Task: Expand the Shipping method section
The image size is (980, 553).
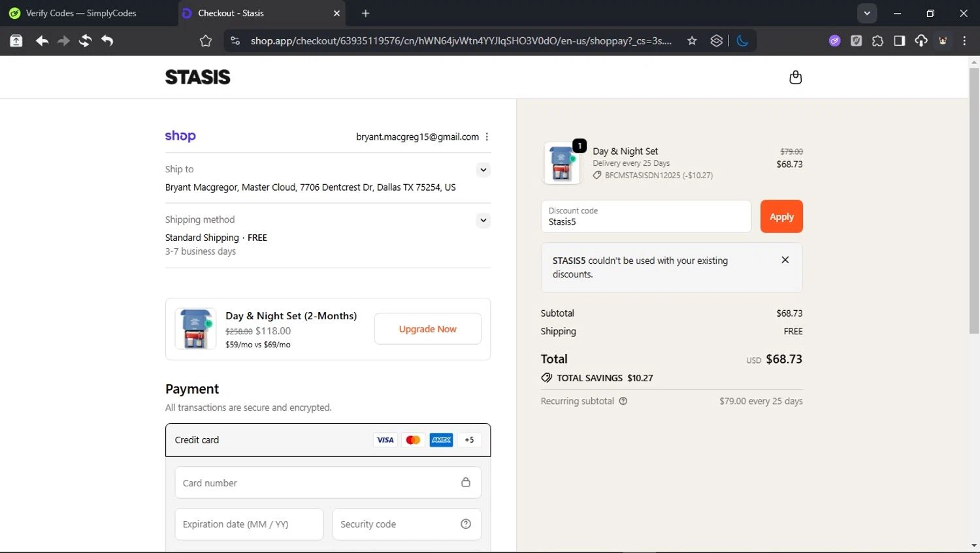Action: pyautogui.click(x=483, y=220)
